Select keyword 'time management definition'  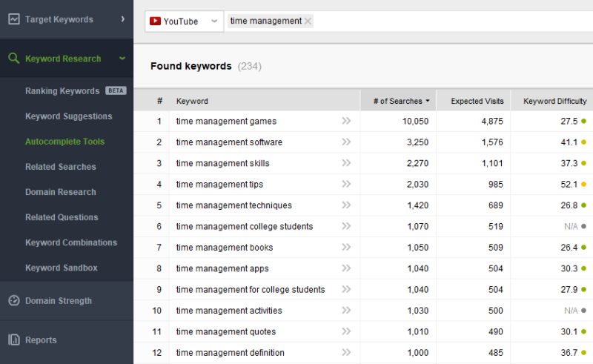pos(231,353)
